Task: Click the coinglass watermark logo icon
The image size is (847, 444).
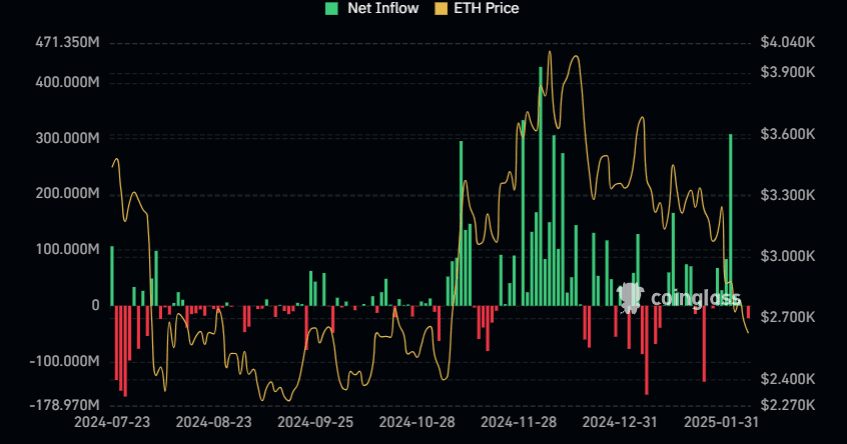Action: tap(631, 297)
